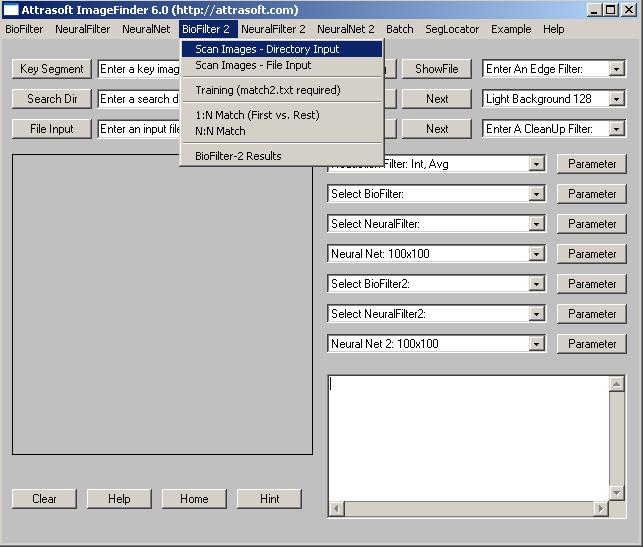
Task: Open the Neural Net: 100x100 dropdown
Action: 537,254
